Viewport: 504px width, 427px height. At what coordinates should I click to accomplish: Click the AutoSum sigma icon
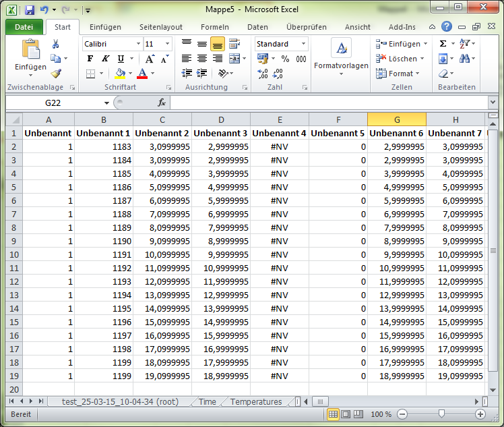pyautogui.click(x=443, y=44)
